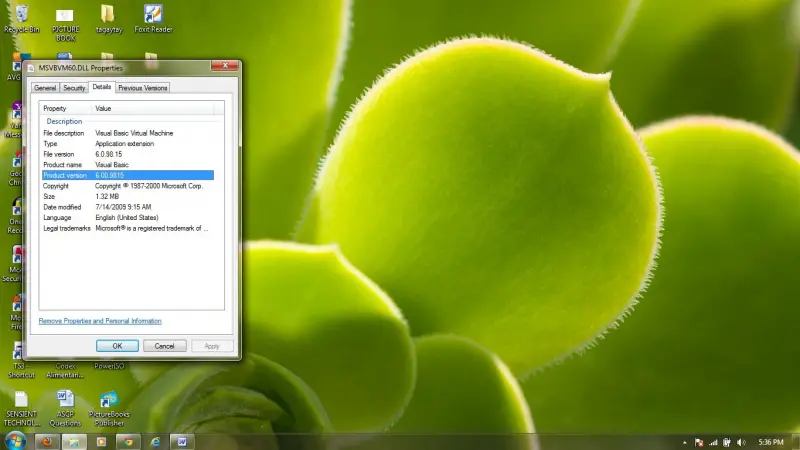Click the 5:36 PM clock
This screenshot has width=800, height=450.
click(x=770, y=442)
